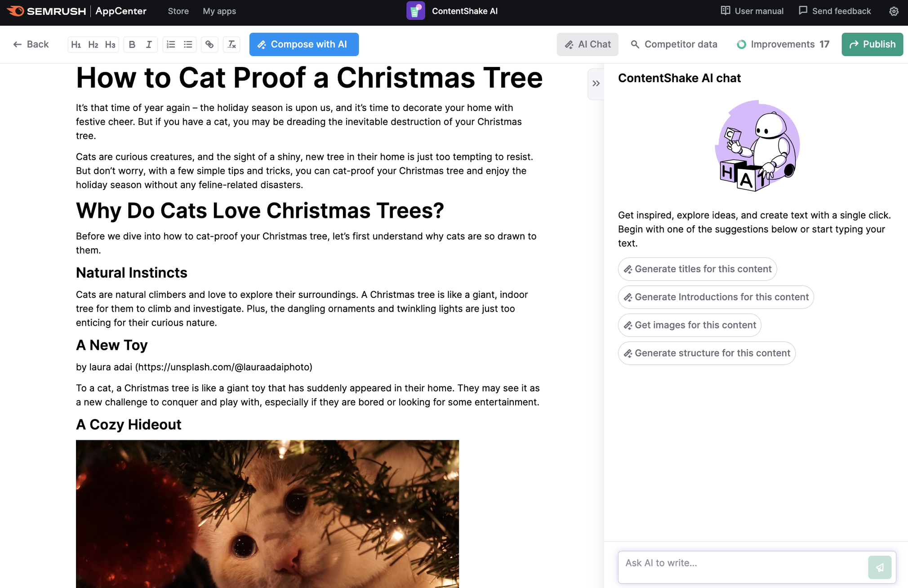Select the Bold formatting icon
Viewport: 908px width, 588px height.
[132, 44]
